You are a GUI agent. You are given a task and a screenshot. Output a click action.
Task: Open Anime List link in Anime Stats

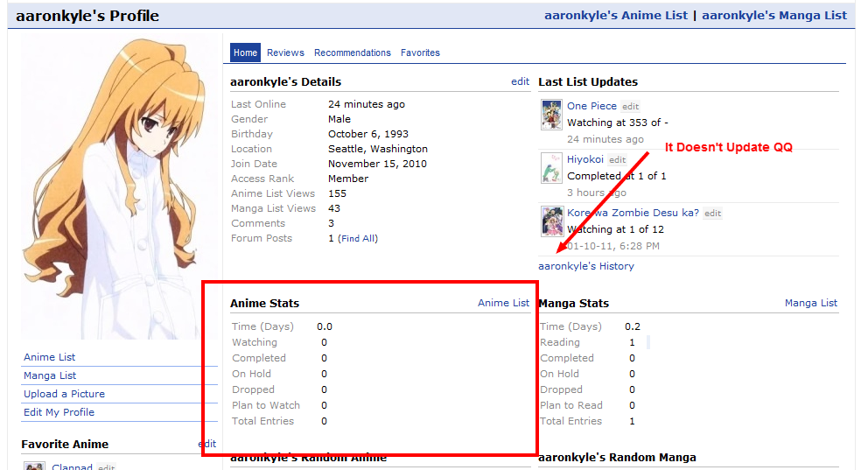tap(503, 303)
